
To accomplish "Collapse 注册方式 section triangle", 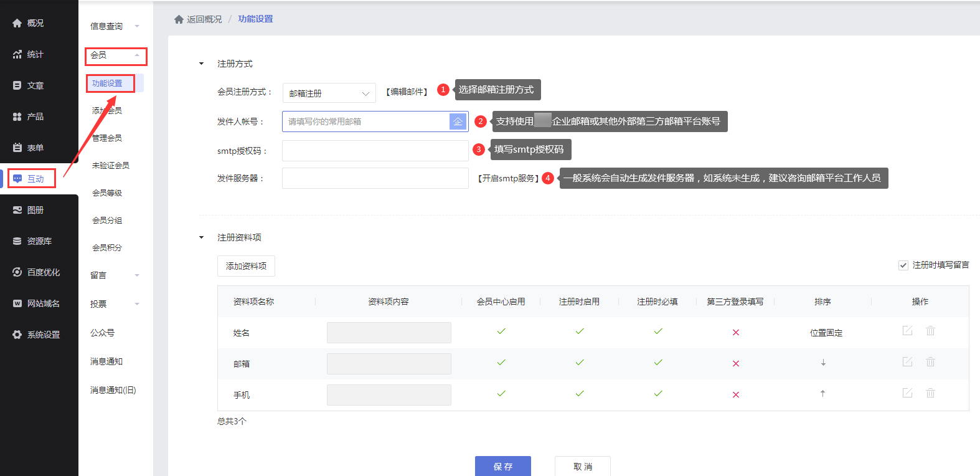I will pyautogui.click(x=201, y=64).
